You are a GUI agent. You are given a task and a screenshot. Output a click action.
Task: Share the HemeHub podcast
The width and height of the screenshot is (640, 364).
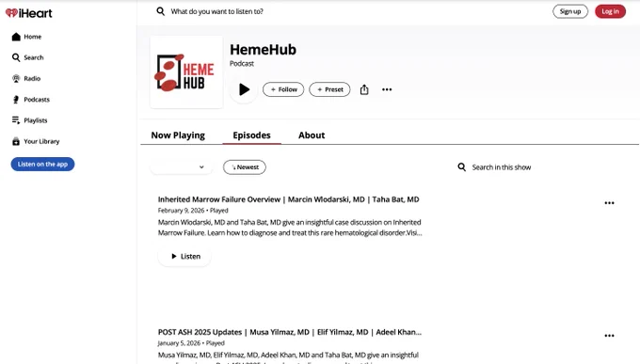coord(364,89)
